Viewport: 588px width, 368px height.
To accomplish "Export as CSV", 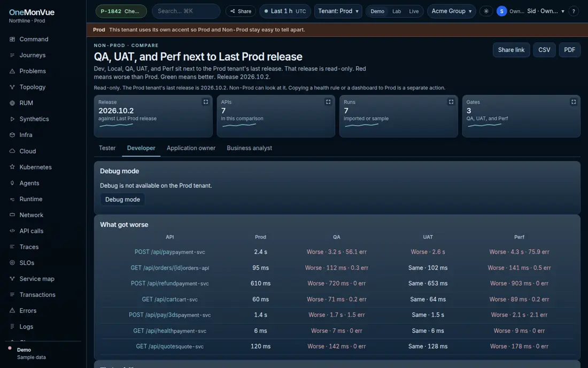I will (x=544, y=50).
